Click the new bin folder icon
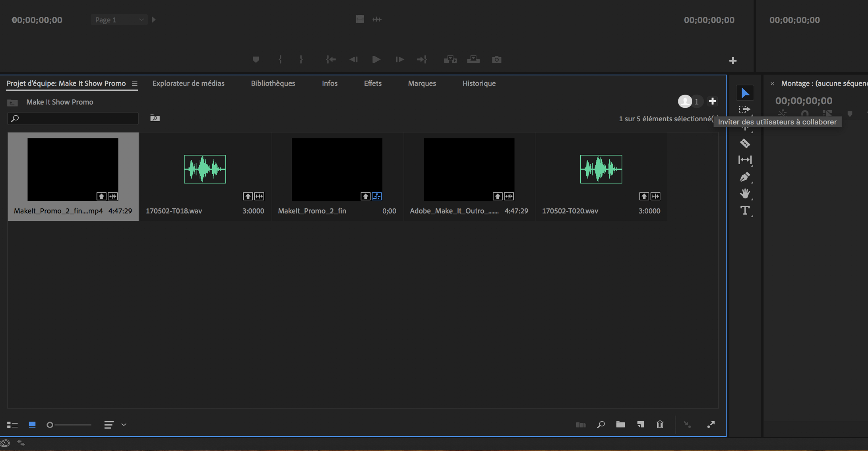The height and width of the screenshot is (451, 868). [x=620, y=424]
